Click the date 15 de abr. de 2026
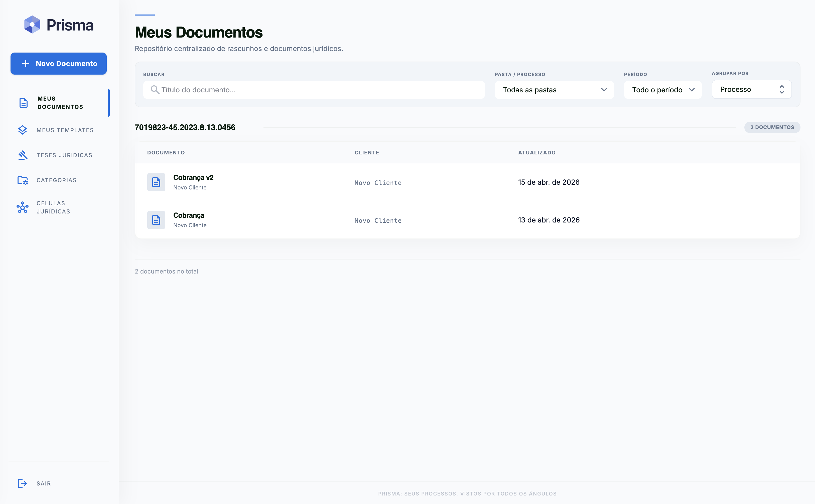This screenshot has height=504, width=815. [x=549, y=182]
